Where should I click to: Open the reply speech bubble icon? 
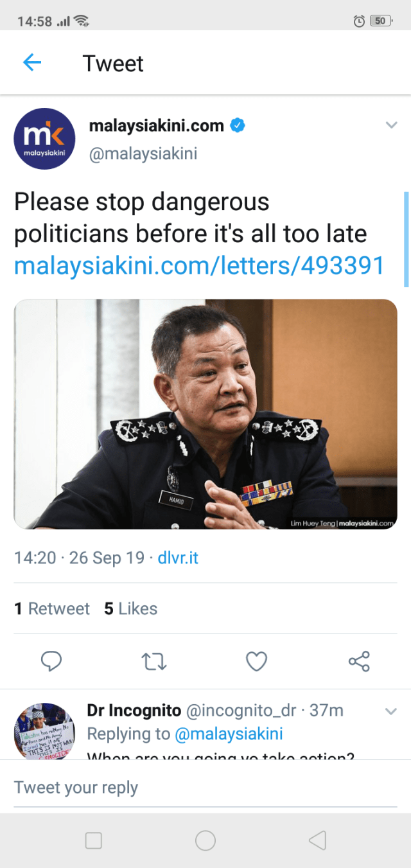pos(51,660)
